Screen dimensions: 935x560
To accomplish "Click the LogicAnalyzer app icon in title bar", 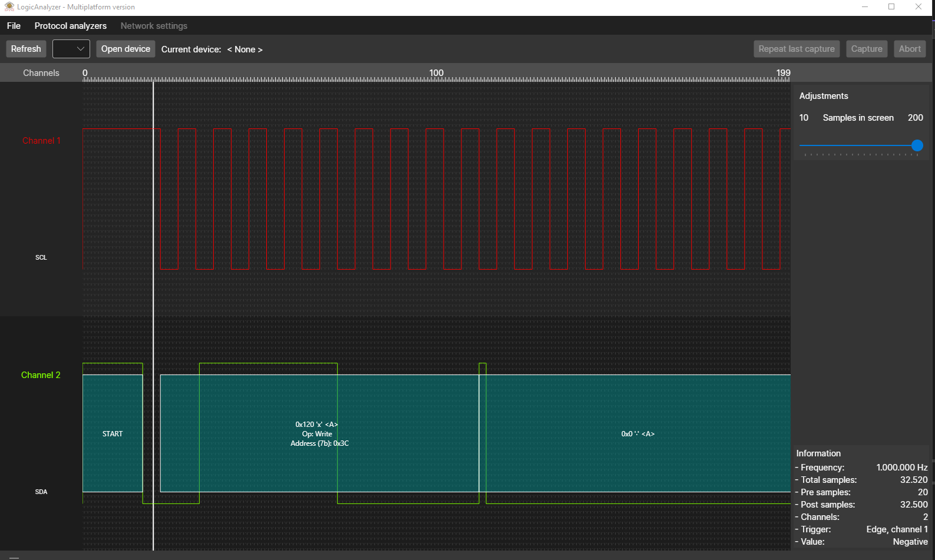I will click(9, 7).
